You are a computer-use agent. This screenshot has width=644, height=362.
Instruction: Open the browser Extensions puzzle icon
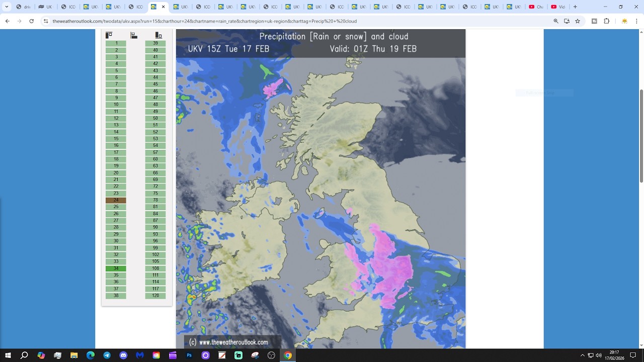click(606, 21)
